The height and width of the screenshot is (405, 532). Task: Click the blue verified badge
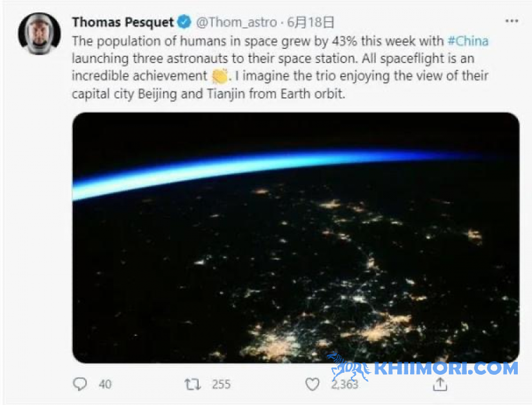pyautogui.click(x=184, y=22)
